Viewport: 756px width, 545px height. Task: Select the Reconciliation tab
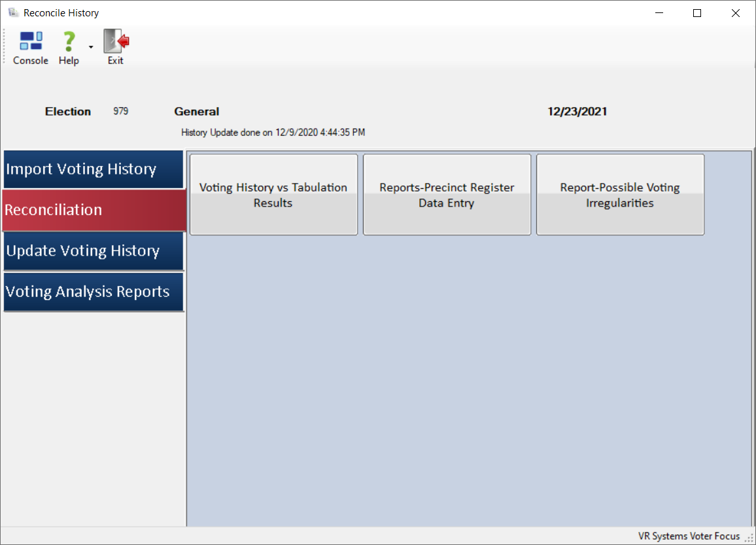pos(94,210)
